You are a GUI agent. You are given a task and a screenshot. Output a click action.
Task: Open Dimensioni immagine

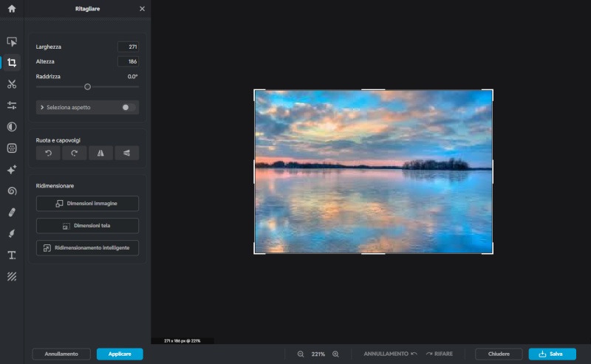(87, 203)
